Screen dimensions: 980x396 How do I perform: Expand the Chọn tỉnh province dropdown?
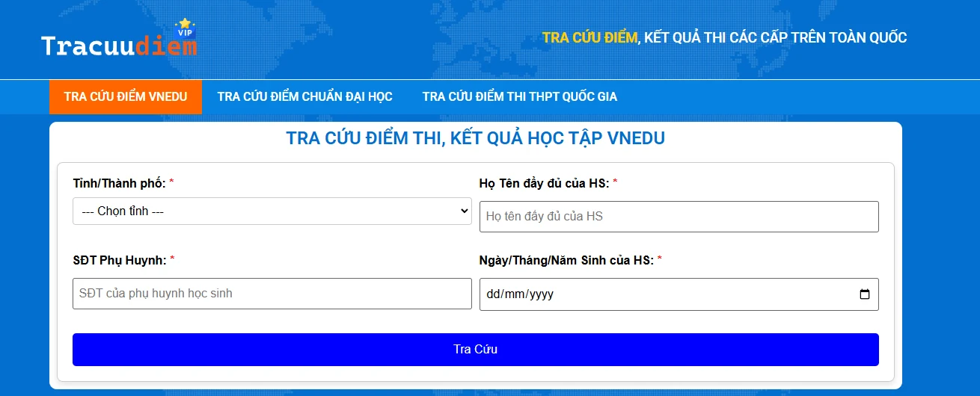tap(272, 211)
